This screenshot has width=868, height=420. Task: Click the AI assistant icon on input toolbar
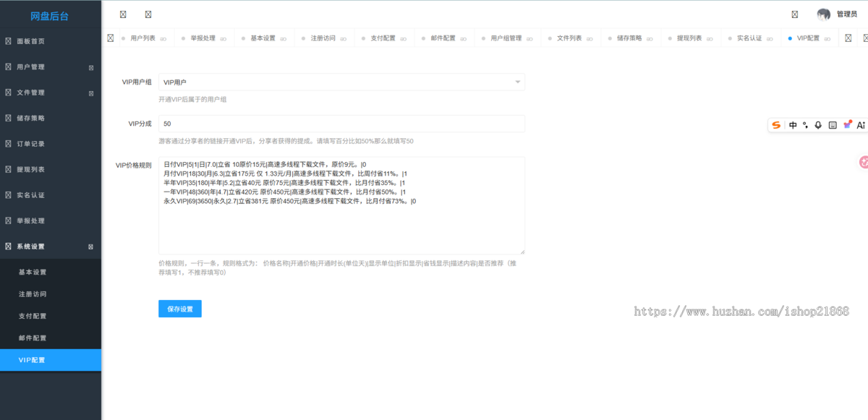click(x=861, y=125)
